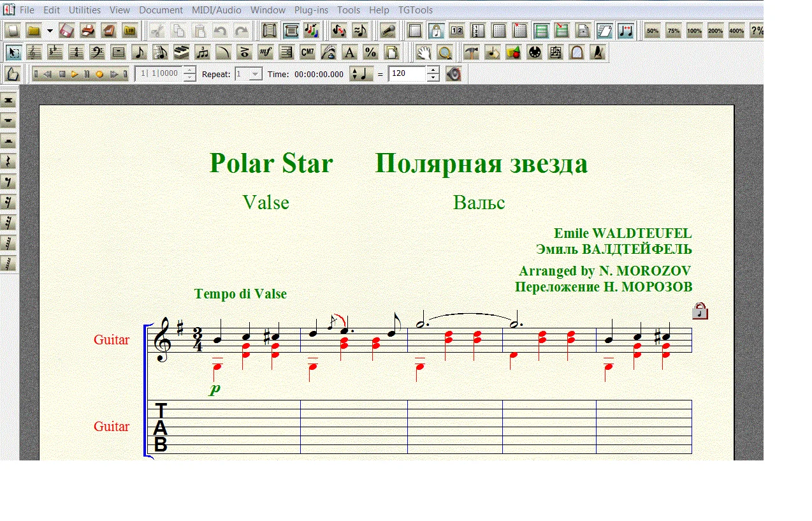Select the HyperScribe keyboard tool
Image resolution: width=812 pixels, height=521 pixels.
coord(181,52)
